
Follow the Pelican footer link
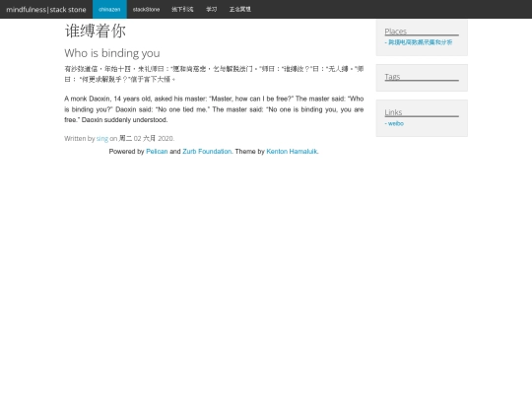click(157, 152)
